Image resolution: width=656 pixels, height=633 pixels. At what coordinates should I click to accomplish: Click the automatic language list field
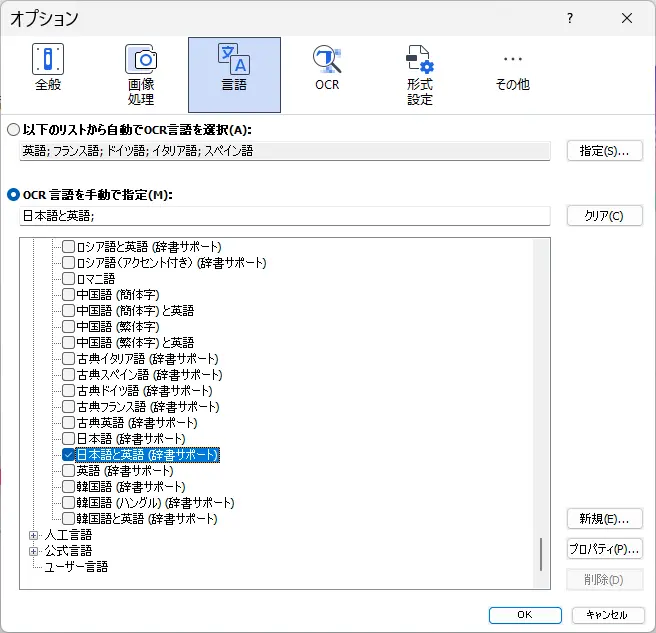click(284, 151)
